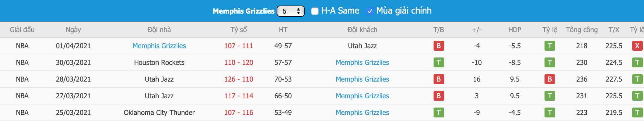Open the 107 - 116 score link

pyautogui.click(x=239, y=112)
